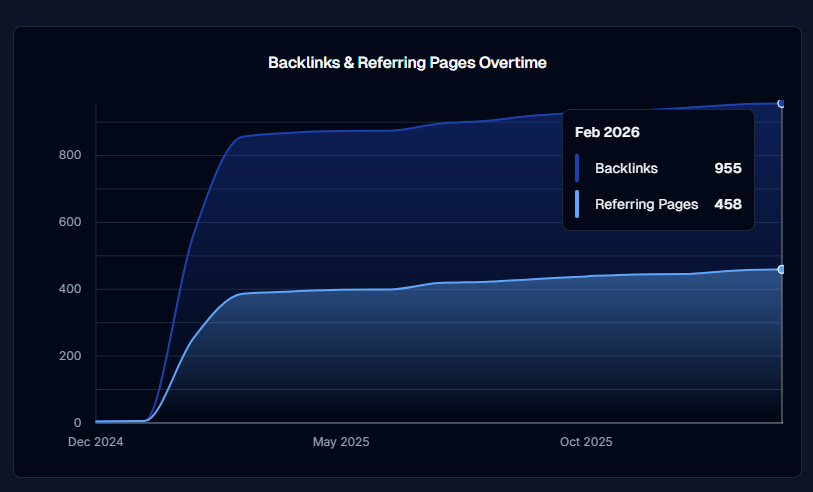Screen dimensions: 813x492
Task: Click the 955 Backlinks value
Action: point(727,168)
